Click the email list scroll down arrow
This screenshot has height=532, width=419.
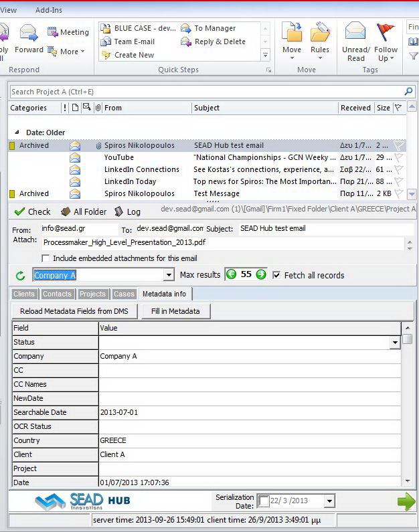pyautogui.click(x=412, y=194)
